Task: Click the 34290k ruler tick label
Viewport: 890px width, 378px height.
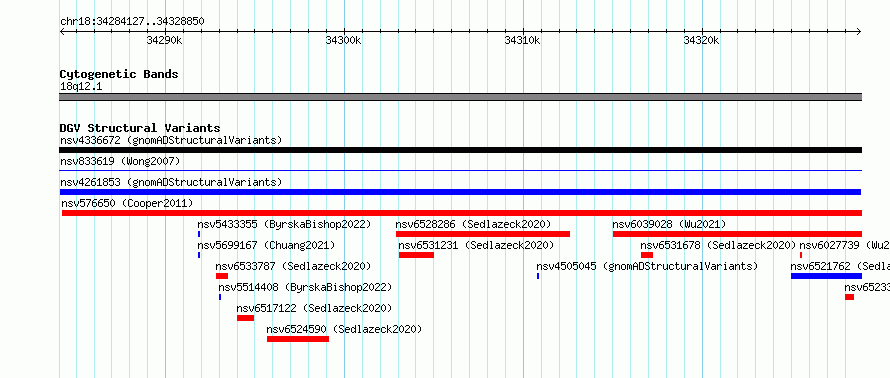Action: [165, 40]
